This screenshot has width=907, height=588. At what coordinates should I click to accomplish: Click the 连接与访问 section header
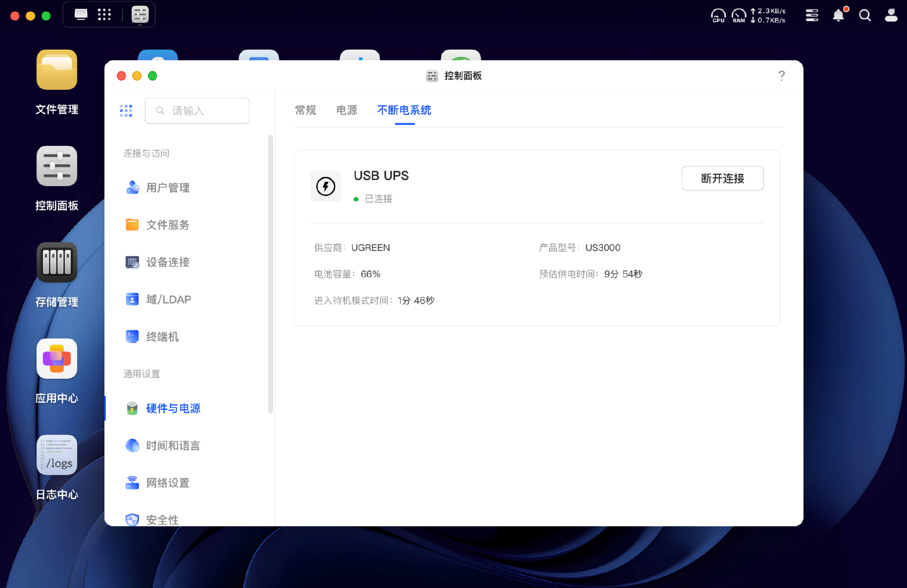tap(146, 153)
